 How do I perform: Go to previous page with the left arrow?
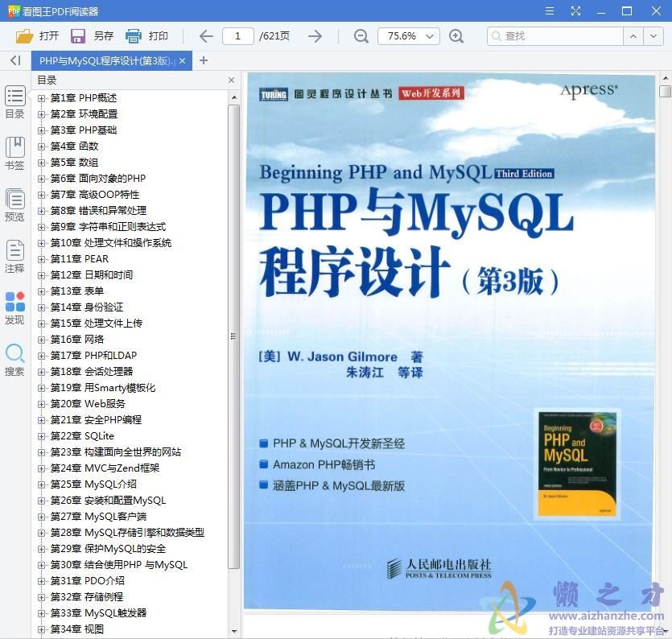206,36
